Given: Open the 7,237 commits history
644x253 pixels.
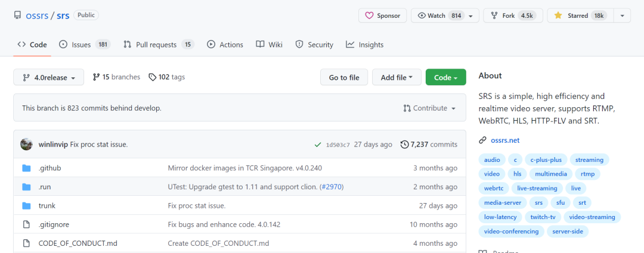Looking at the screenshot, I should (429, 145).
